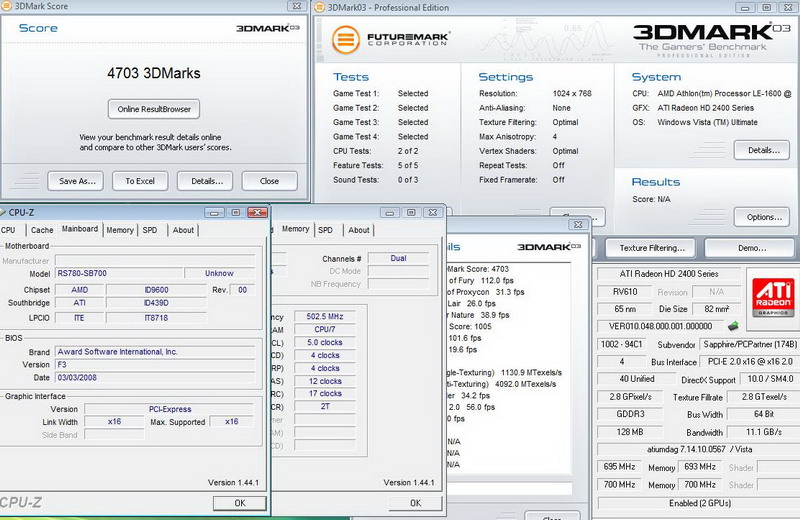Screen dimensions: 800x520
Task: Open system Details in 3DMark03 window
Action: pos(762,150)
